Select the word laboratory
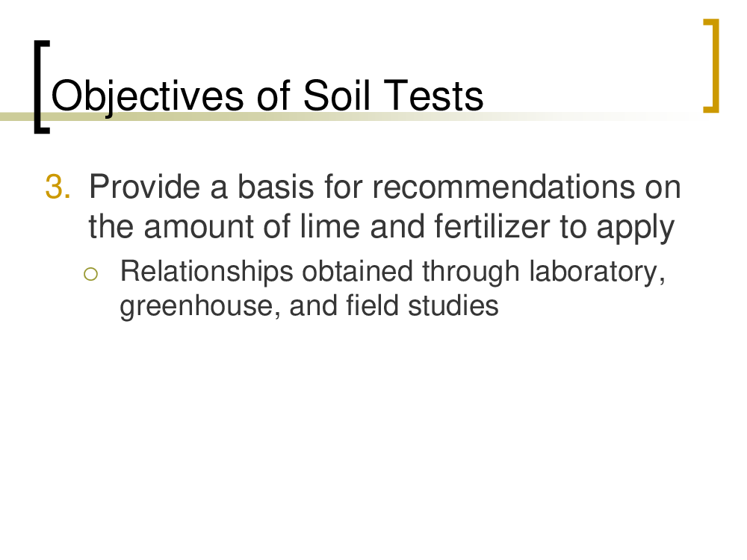This screenshot has height=560, width=747. click(x=597, y=273)
